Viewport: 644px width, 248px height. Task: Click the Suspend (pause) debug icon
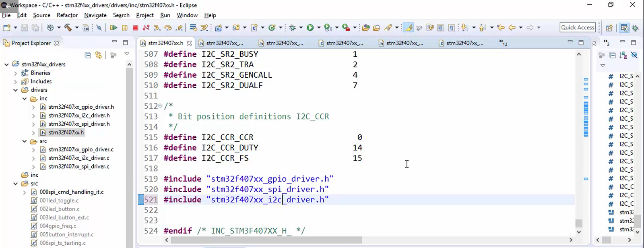pyautogui.click(x=125, y=28)
